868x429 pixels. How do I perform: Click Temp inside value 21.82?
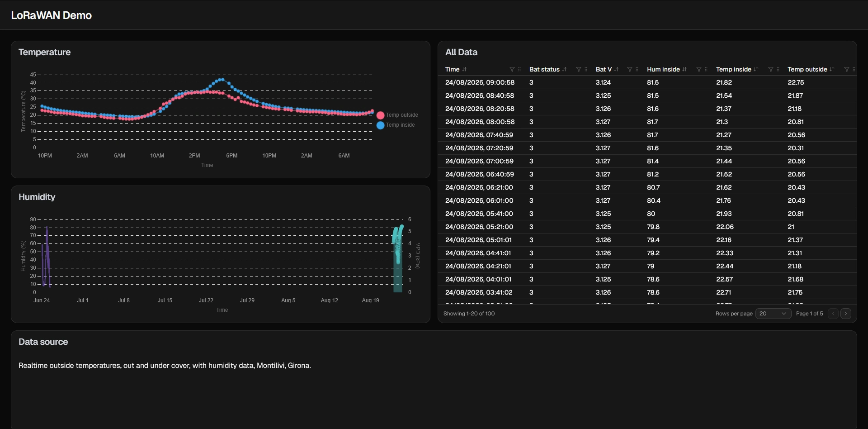(x=724, y=82)
